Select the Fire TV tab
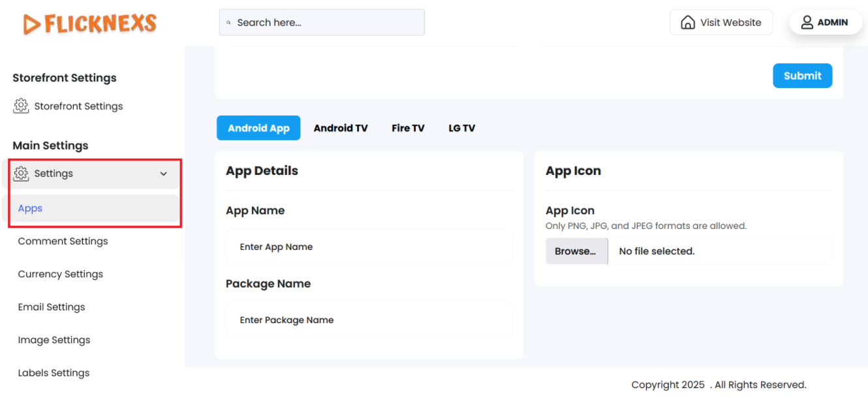 pyautogui.click(x=408, y=128)
